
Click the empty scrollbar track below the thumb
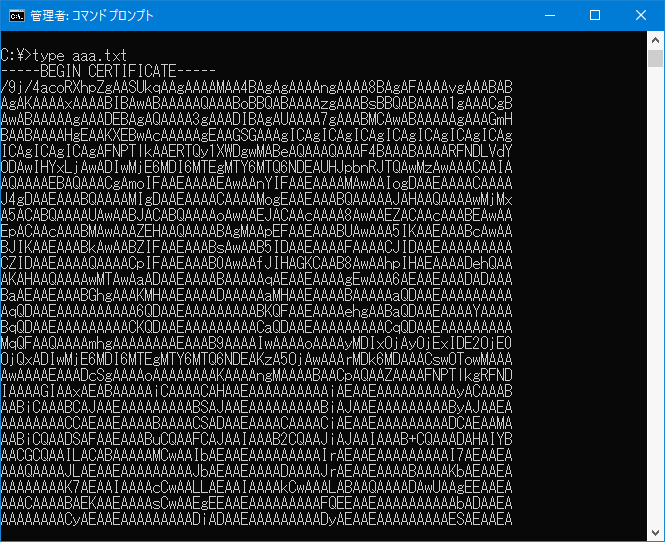[655, 296]
